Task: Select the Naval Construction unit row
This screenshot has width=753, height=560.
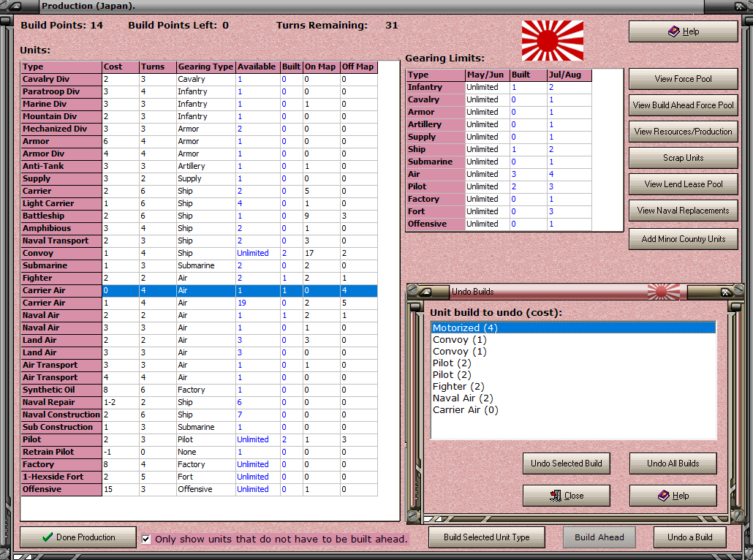Action: (200, 415)
